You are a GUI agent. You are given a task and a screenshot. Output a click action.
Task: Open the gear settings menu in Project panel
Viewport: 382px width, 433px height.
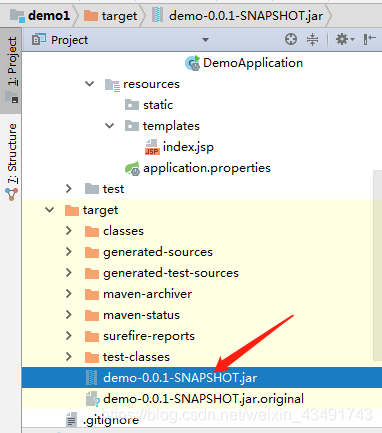(344, 39)
